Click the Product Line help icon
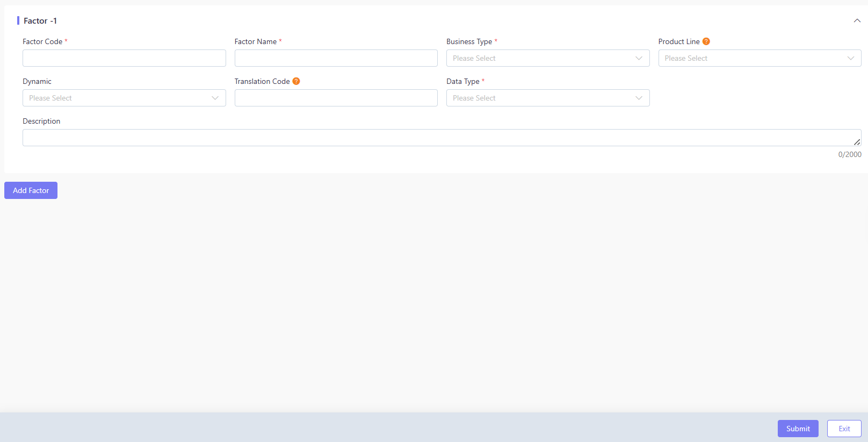The height and width of the screenshot is (442, 868). tap(706, 41)
